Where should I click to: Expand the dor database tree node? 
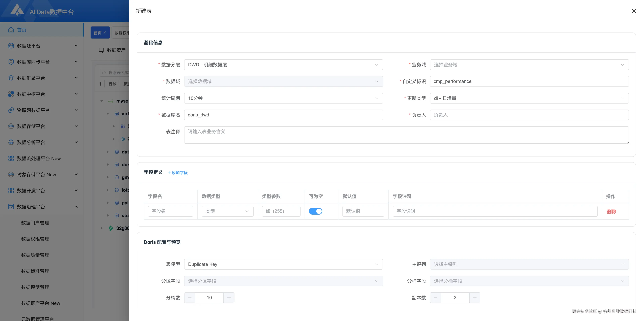click(x=108, y=164)
